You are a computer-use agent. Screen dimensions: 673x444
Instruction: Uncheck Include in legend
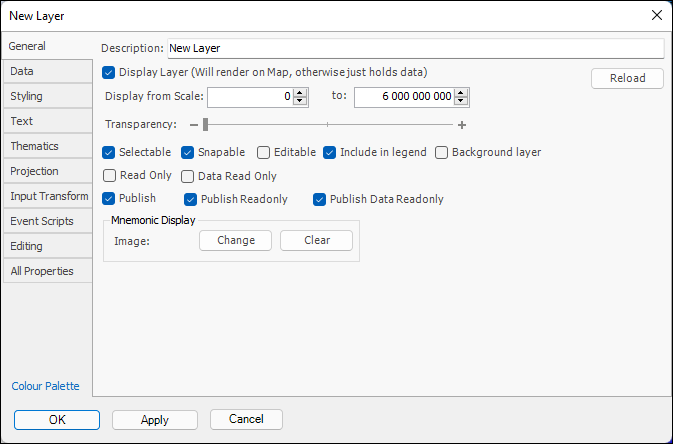click(x=330, y=153)
